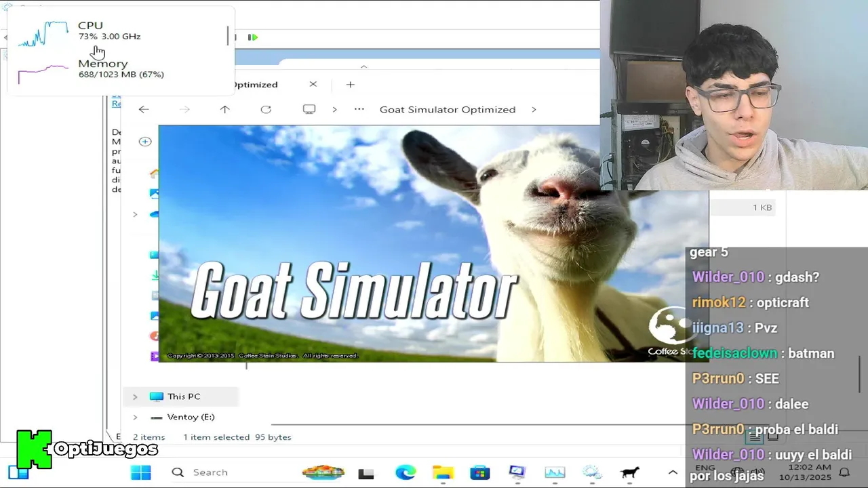868x488 pixels.
Task: Show hidden system tray icons
Action: (x=673, y=472)
